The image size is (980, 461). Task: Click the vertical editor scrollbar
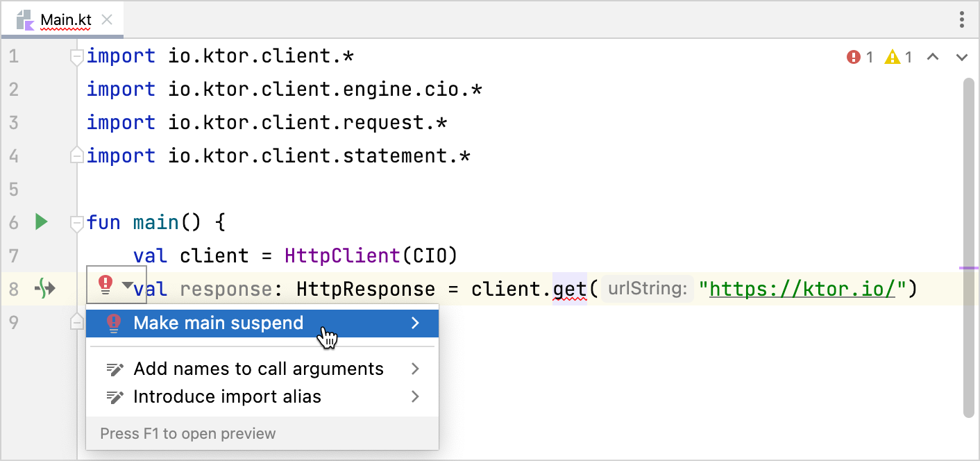tap(969, 243)
